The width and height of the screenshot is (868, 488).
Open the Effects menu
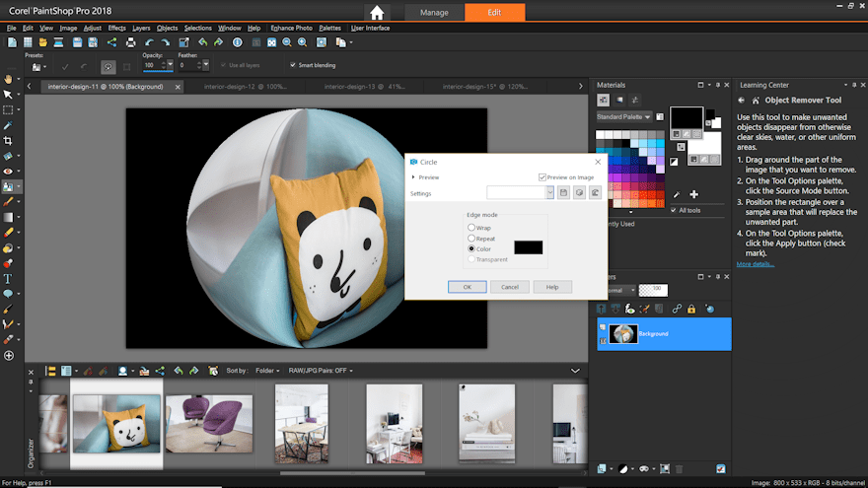pos(117,28)
